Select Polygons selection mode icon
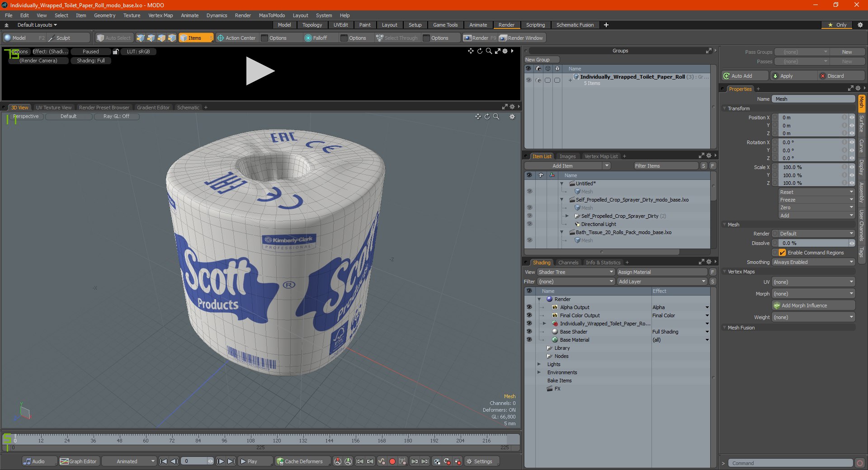The width and height of the screenshot is (868, 470). coord(161,38)
